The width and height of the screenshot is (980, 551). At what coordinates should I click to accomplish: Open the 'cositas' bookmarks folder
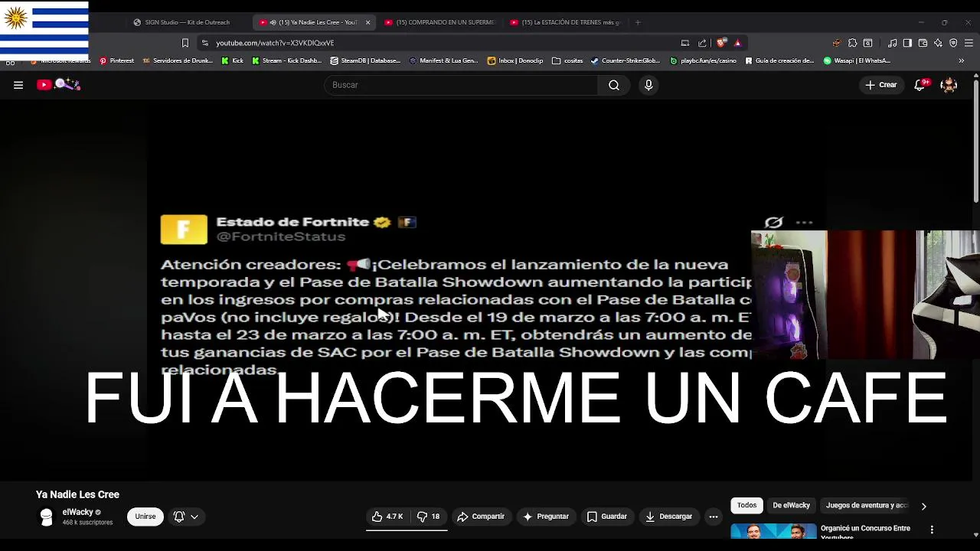[x=567, y=60]
